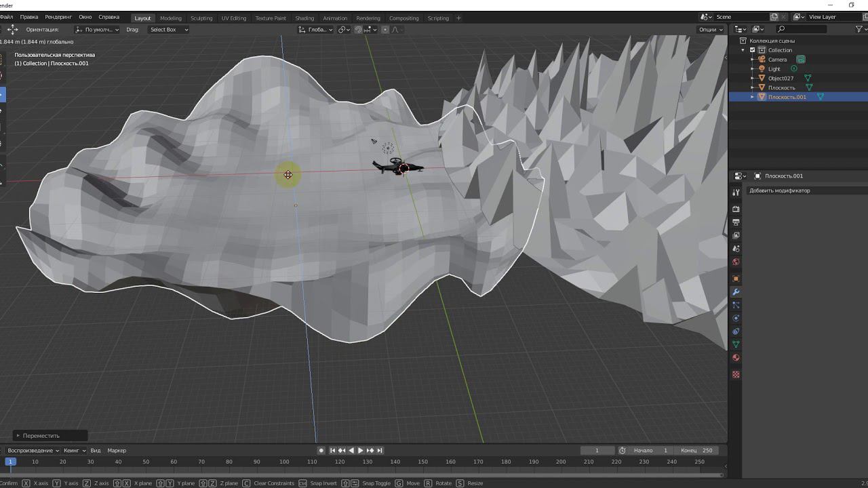Open the Modifier properties wrench tab
Image resolution: width=868 pixels, height=488 pixels.
click(x=736, y=292)
